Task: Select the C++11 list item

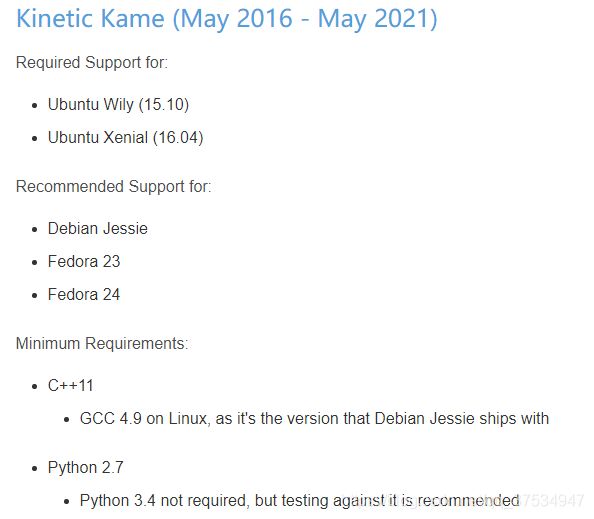Action: tap(70, 386)
